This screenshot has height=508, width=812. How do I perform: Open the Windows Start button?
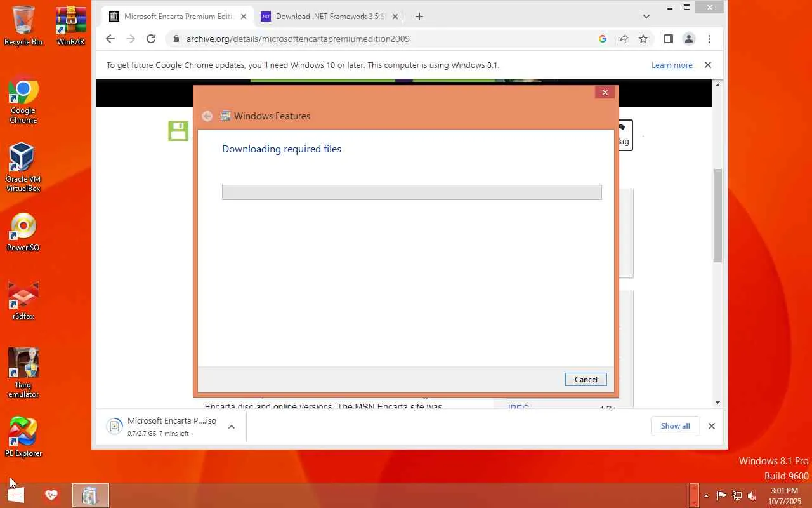pos(15,495)
